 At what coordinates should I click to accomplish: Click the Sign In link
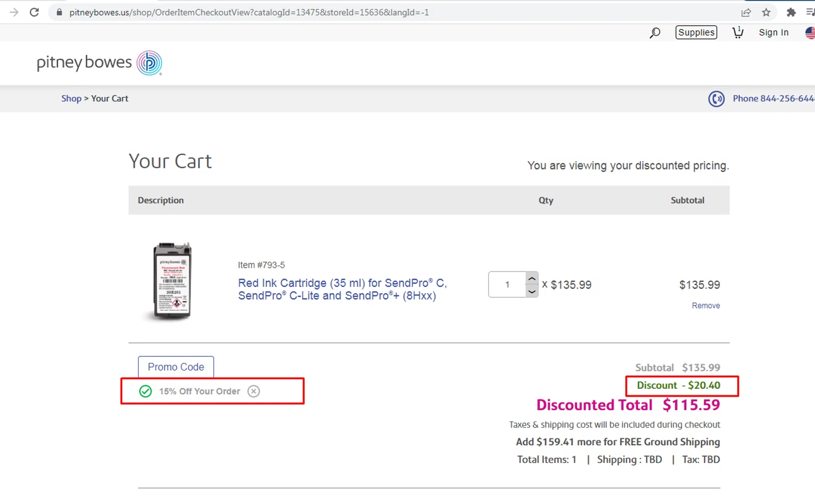click(774, 33)
